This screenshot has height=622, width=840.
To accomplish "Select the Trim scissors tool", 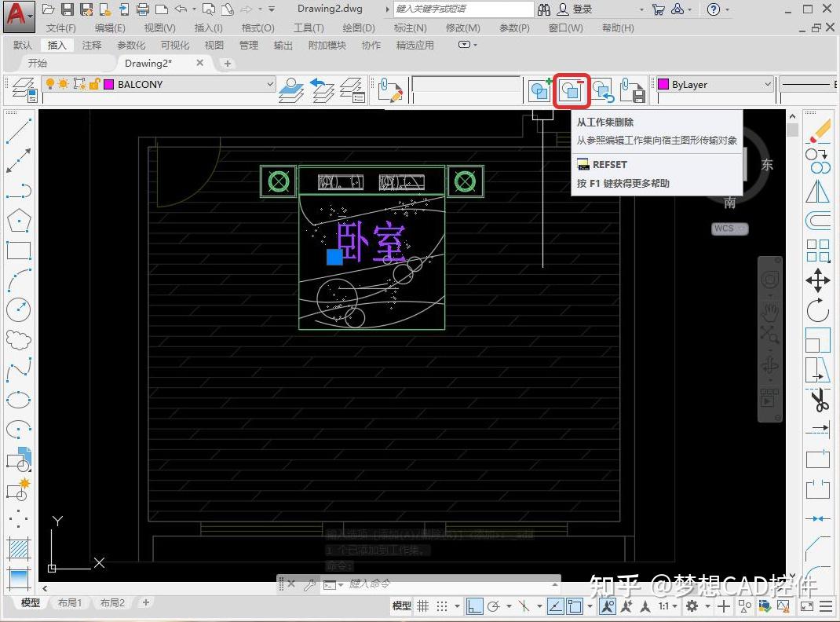I will (x=819, y=401).
